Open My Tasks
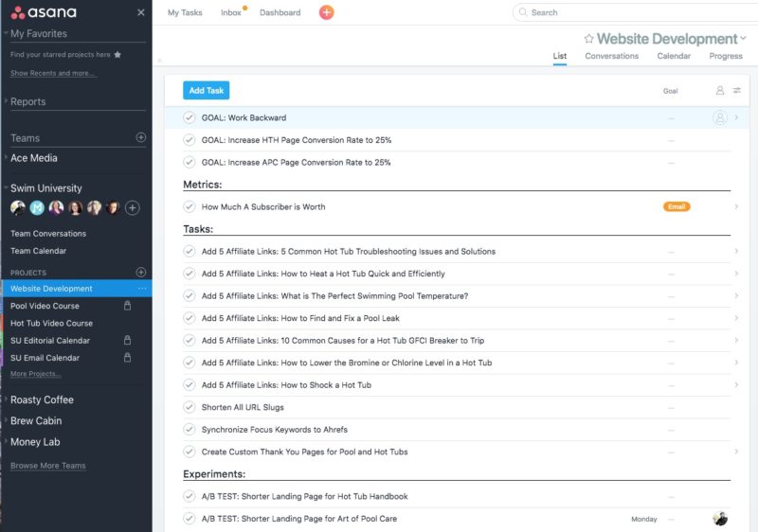Viewport: 758px width, 532px height. (185, 12)
